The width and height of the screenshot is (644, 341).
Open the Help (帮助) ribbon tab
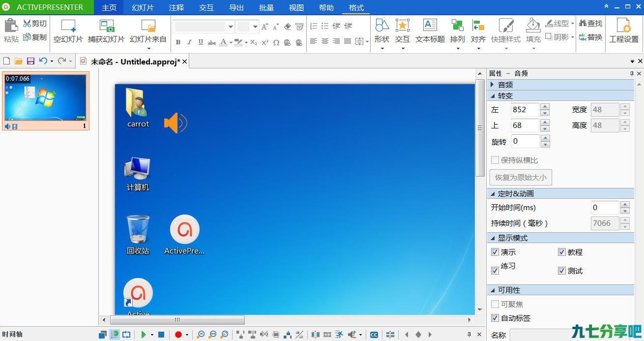tap(326, 7)
